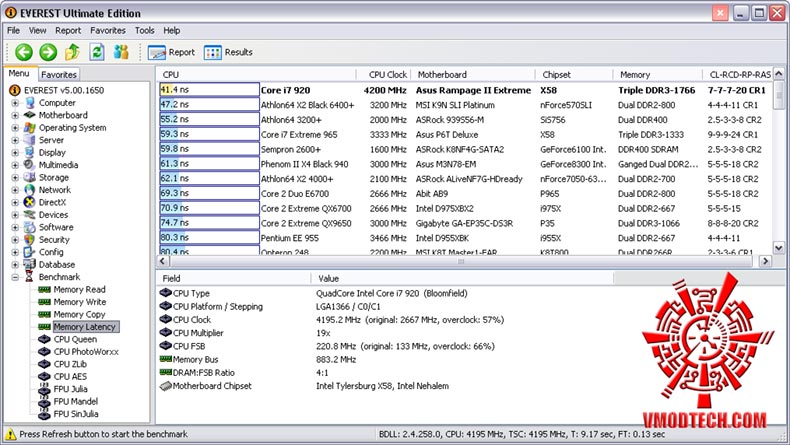Expand the Motherboard tree node

pyautogui.click(x=15, y=115)
